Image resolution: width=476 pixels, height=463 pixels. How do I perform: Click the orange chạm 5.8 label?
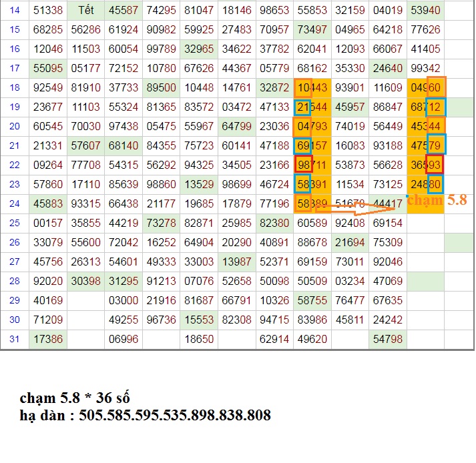pyautogui.click(x=437, y=199)
